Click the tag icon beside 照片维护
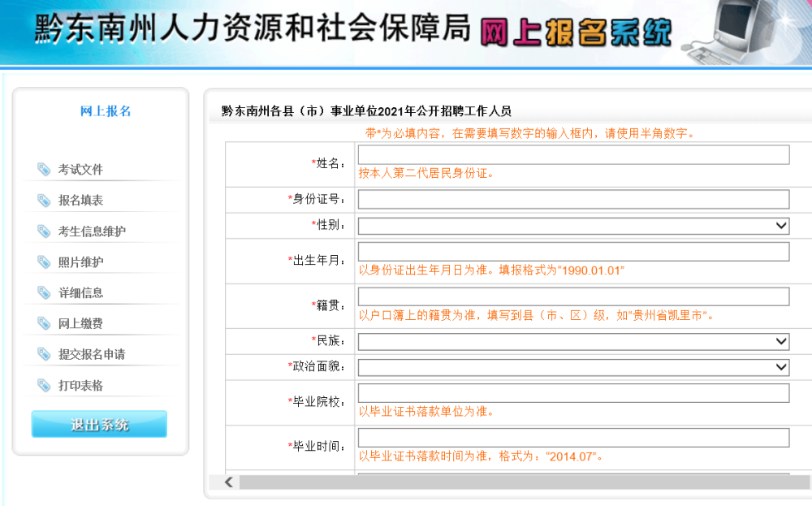 (x=44, y=262)
